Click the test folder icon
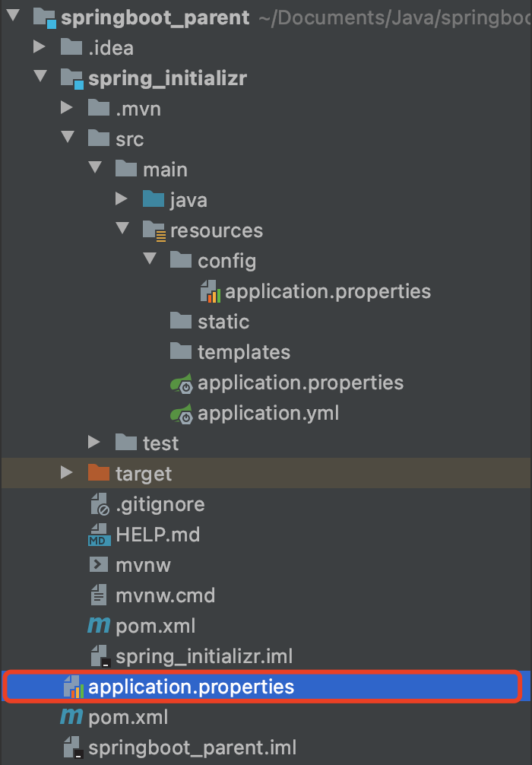Screen dimensions: 532x765 126,443
